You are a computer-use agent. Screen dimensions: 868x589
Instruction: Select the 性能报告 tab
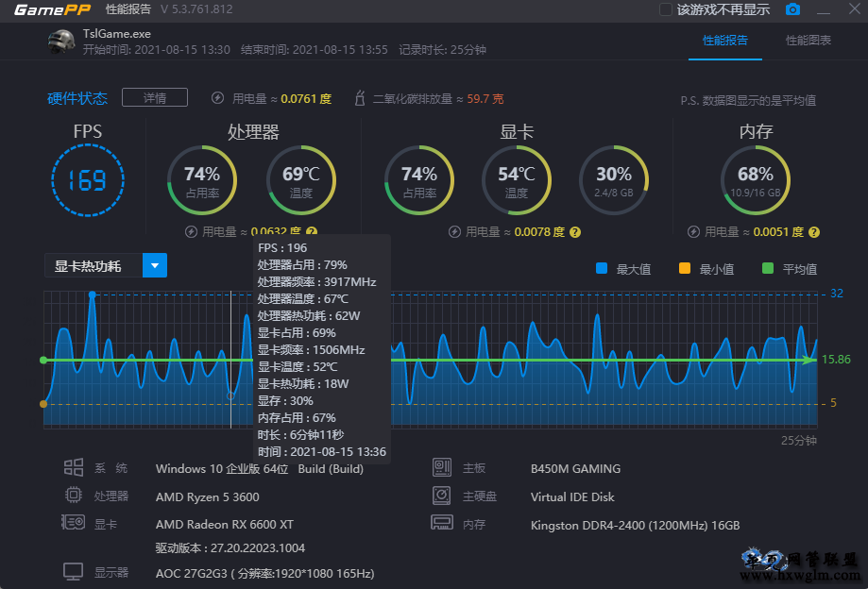click(x=725, y=41)
